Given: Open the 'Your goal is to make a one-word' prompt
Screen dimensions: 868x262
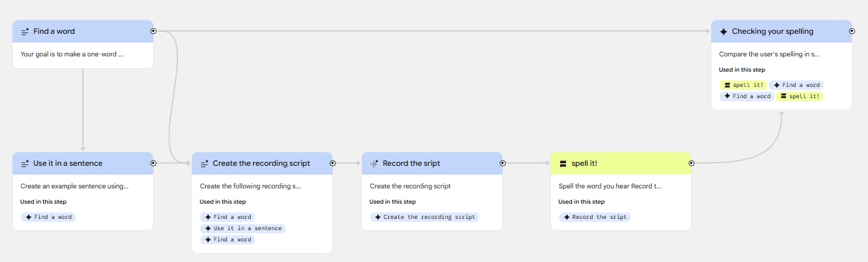Looking at the screenshot, I should point(72,54).
